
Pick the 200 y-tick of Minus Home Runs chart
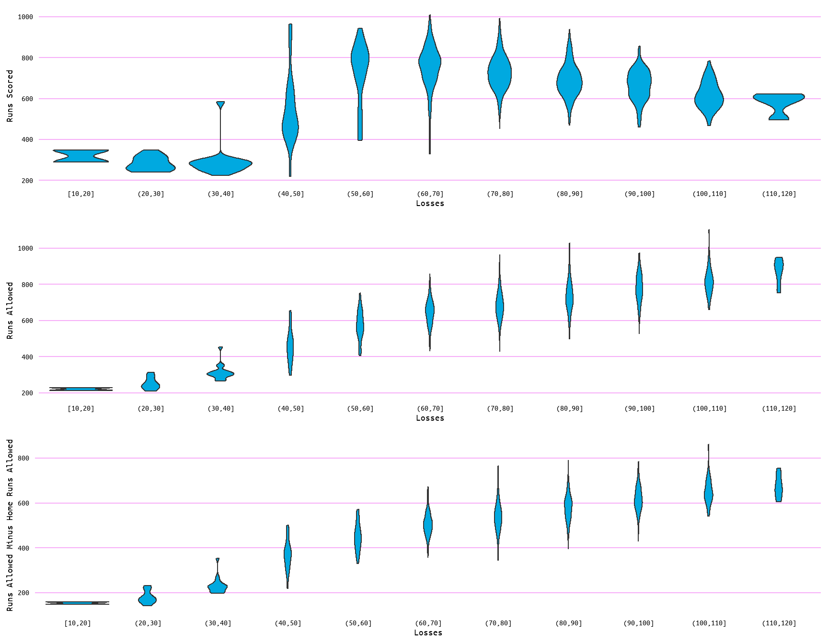[x=23, y=593]
